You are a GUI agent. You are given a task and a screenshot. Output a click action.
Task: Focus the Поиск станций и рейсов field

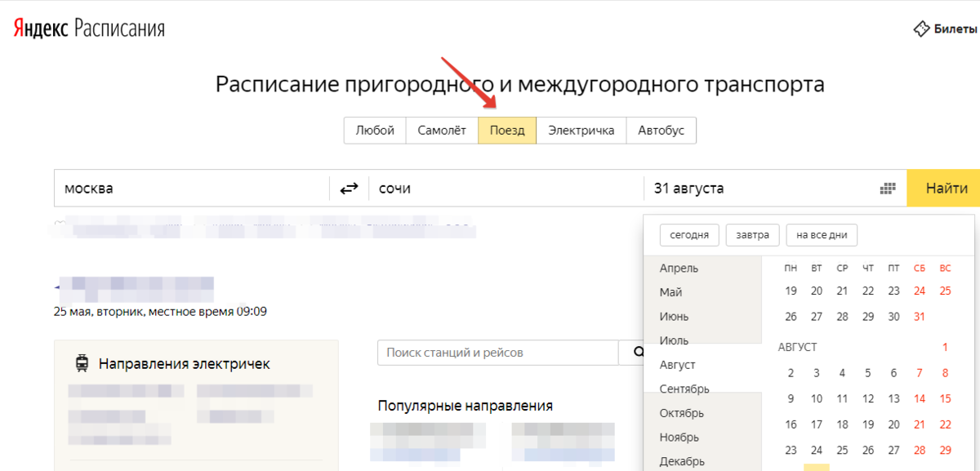tap(498, 353)
